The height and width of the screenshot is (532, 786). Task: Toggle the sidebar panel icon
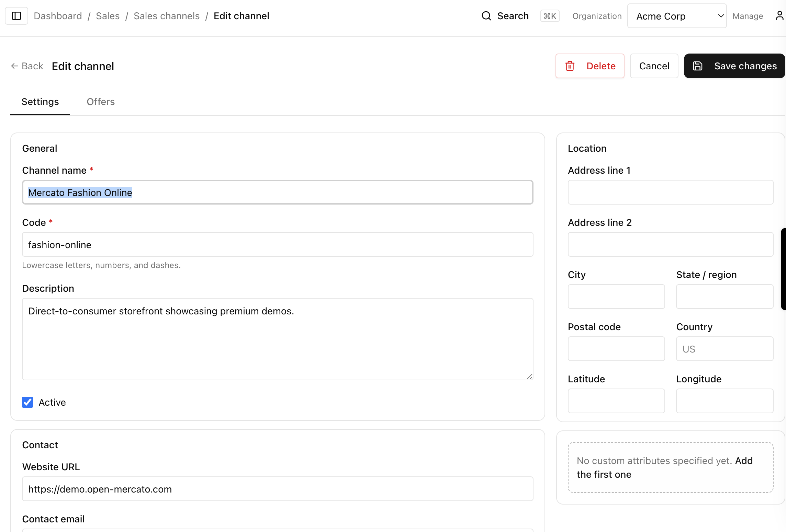tap(16, 16)
